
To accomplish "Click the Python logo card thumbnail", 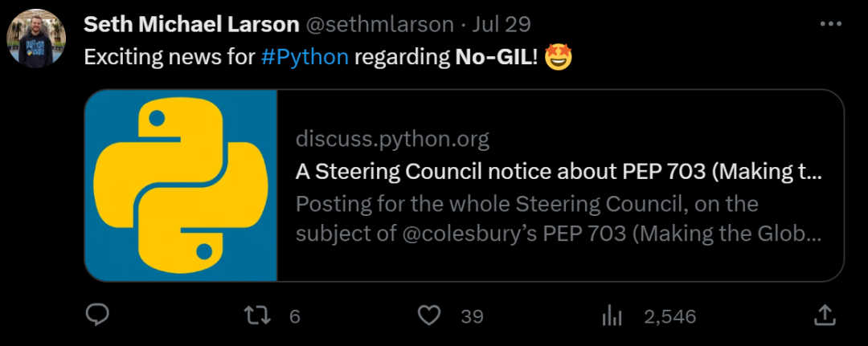I will (x=181, y=185).
